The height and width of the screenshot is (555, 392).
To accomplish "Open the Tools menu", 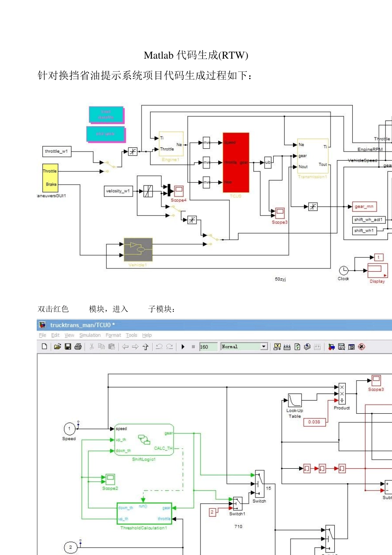I will tap(132, 335).
